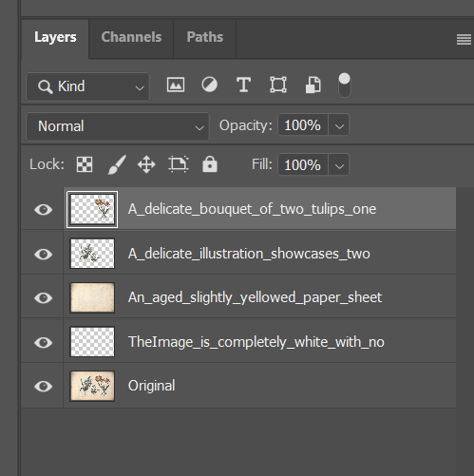
Task: Select layer name A_delicate_bouquet_of_two_tulips_one
Action: [x=252, y=209]
